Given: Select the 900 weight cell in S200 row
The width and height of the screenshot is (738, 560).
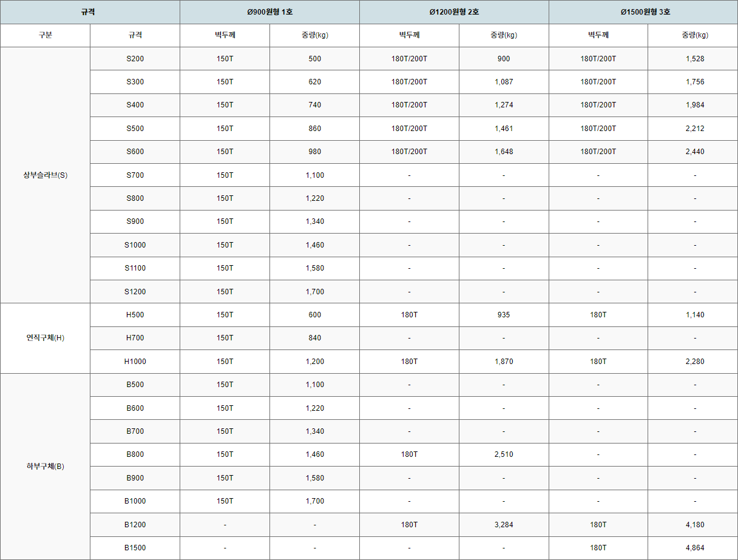Looking at the screenshot, I should pyautogui.click(x=504, y=59).
